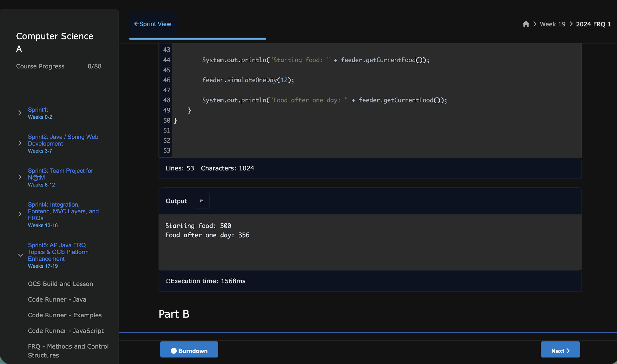
Task: Click the home breadcrumb icon
Action: [526, 24]
